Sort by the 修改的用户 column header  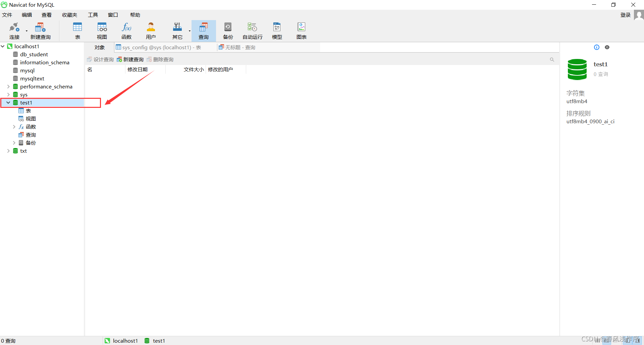226,70
